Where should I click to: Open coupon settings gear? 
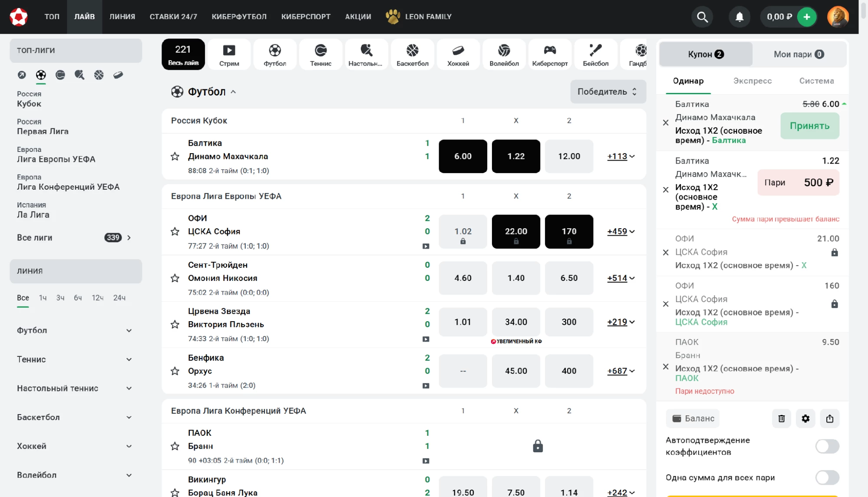[805, 418]
